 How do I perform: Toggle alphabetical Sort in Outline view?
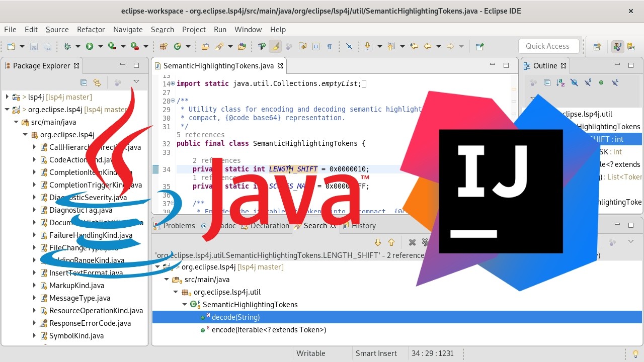[x=560, y=82]
